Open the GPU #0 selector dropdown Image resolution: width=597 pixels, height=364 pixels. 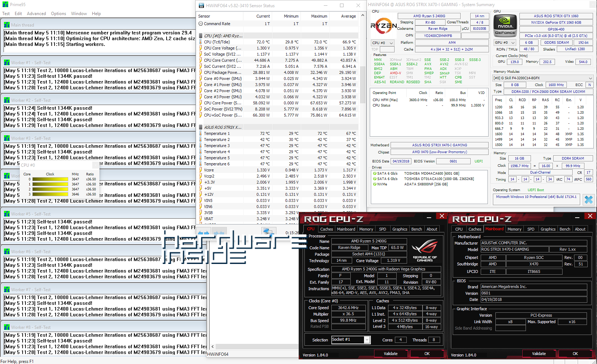pos(505,42)
